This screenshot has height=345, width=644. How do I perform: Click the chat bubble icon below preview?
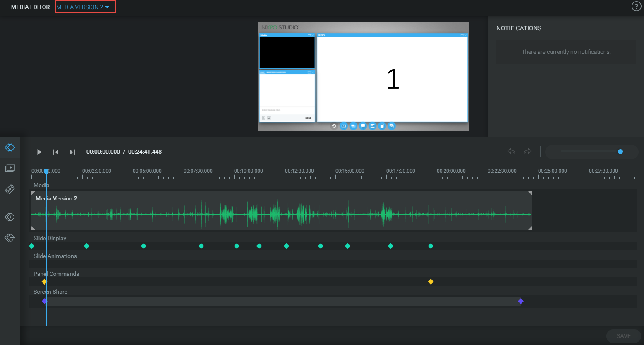pos(363,125)
